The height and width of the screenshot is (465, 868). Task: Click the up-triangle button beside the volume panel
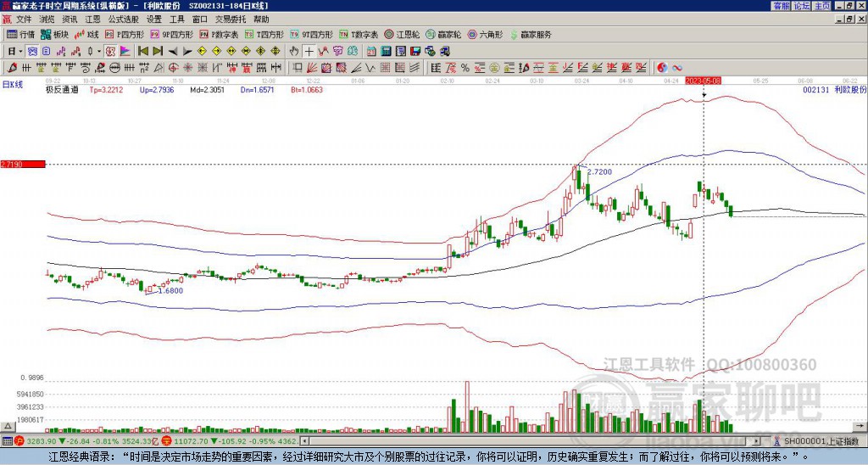(7, 426)
